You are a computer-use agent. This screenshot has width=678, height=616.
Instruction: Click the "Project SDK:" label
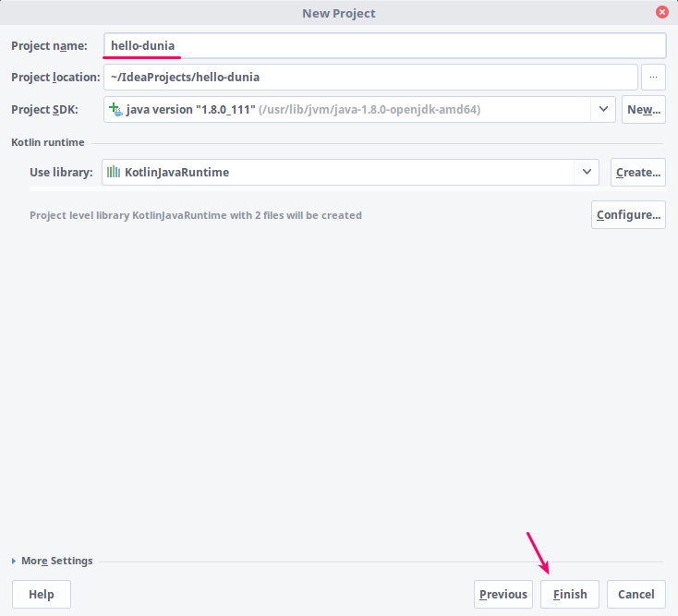44,109
